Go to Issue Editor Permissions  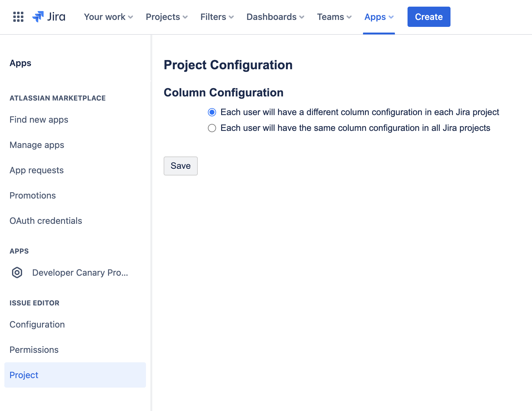[x=34, y=350]
